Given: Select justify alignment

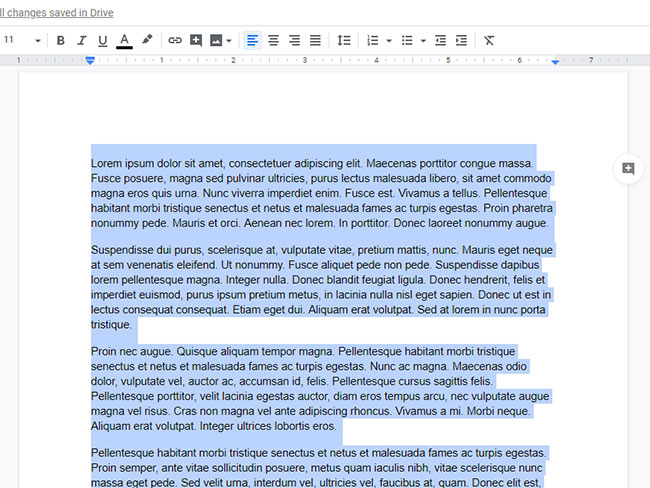Looking at the screenshot, I should [x=315, y=40].
